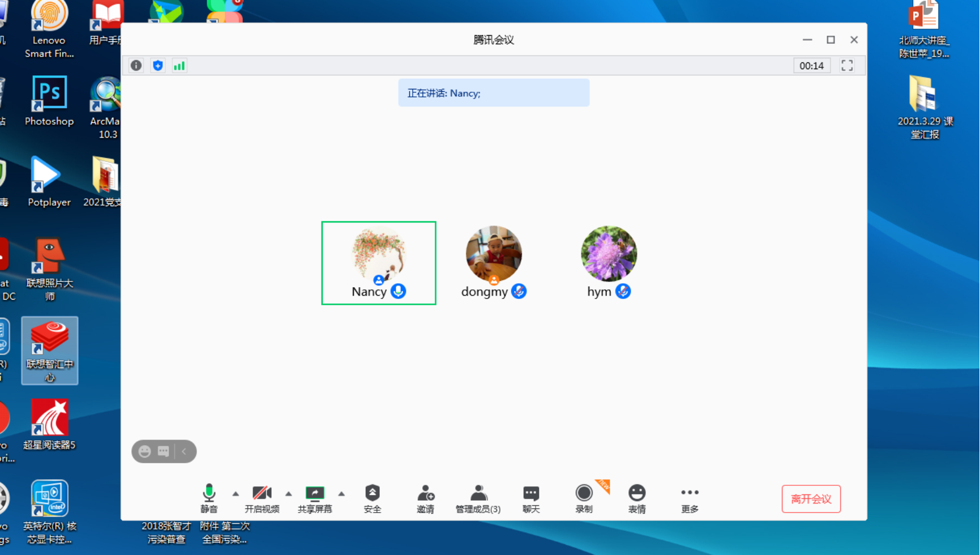Collapse the floating emoji chat bar arrow
This screenshot has height=555, width=980.
pos(184,451)
